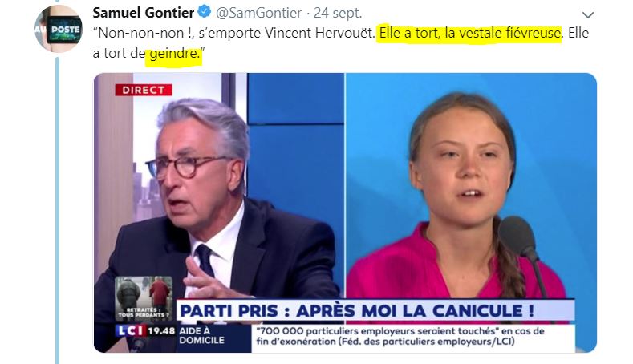The width and height of the screenshot is (633, 364).
Task: Open the Retraités tous perdants thumbnail
Action: 144,298
